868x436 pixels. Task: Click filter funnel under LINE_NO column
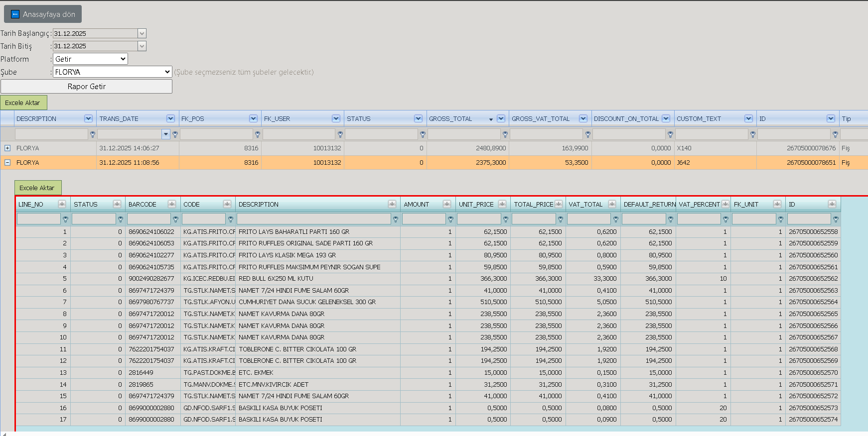65,219
